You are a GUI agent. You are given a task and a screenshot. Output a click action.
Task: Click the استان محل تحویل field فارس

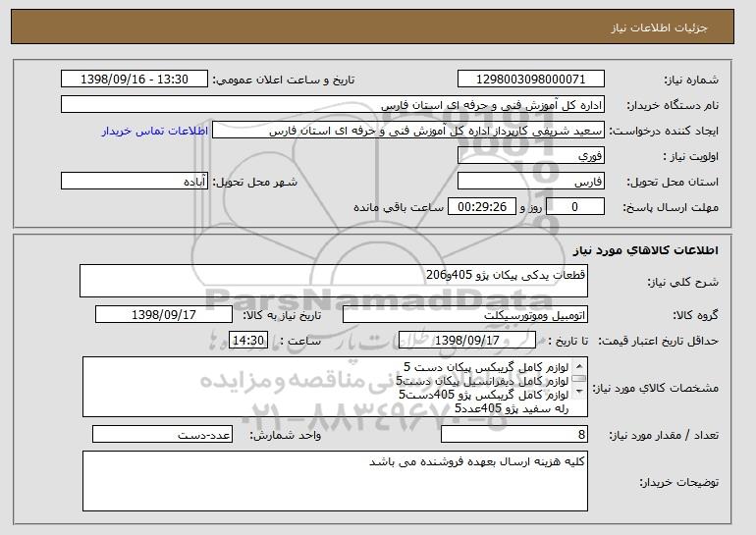531,182
